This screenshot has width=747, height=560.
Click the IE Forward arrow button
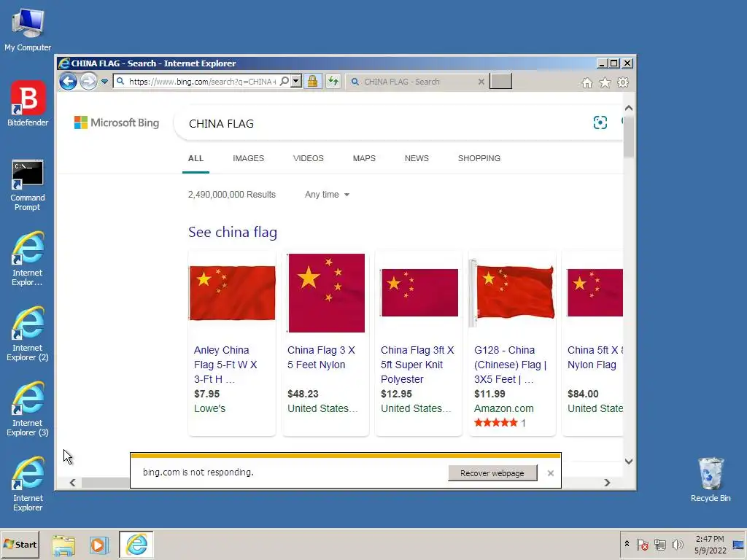tap(88, 82)
